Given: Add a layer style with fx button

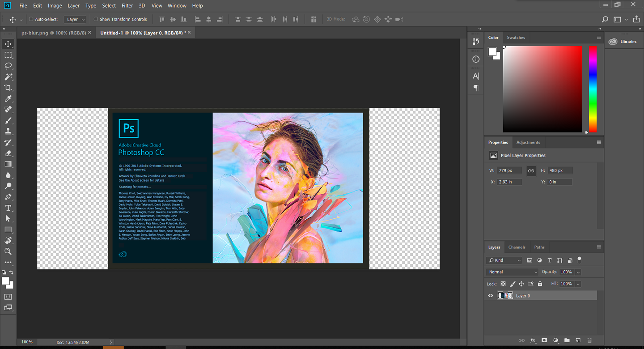Looking at the screenshot, I should coord(533,340).
